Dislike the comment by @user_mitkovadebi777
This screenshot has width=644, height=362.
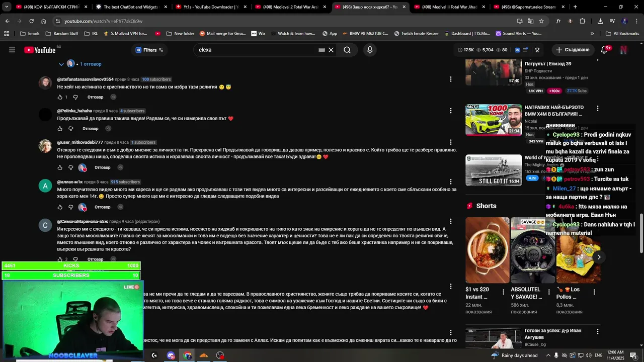coord(71,167)
